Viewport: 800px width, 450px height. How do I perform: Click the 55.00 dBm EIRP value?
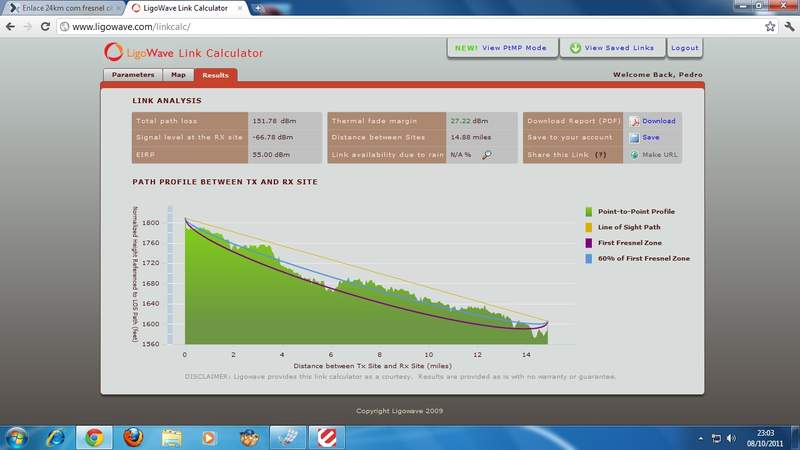coord(271,155)
